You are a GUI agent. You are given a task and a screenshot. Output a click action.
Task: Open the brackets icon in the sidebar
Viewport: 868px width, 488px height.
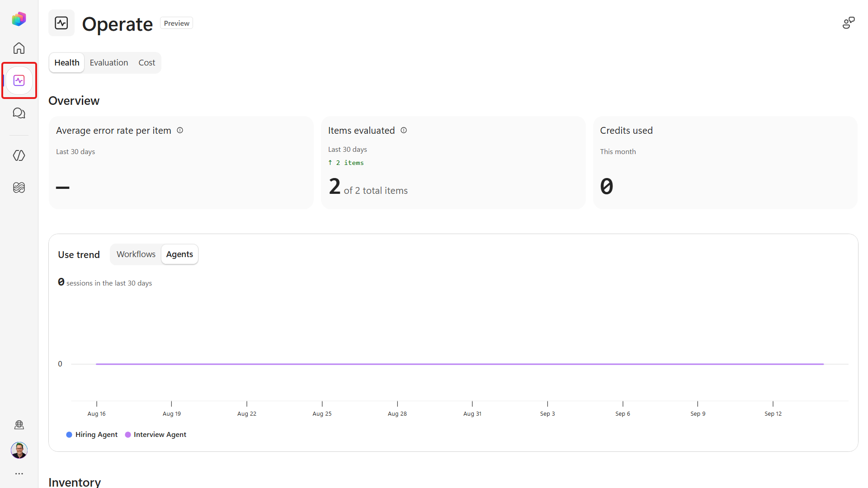pyautogui.click(x=19, y=155)
